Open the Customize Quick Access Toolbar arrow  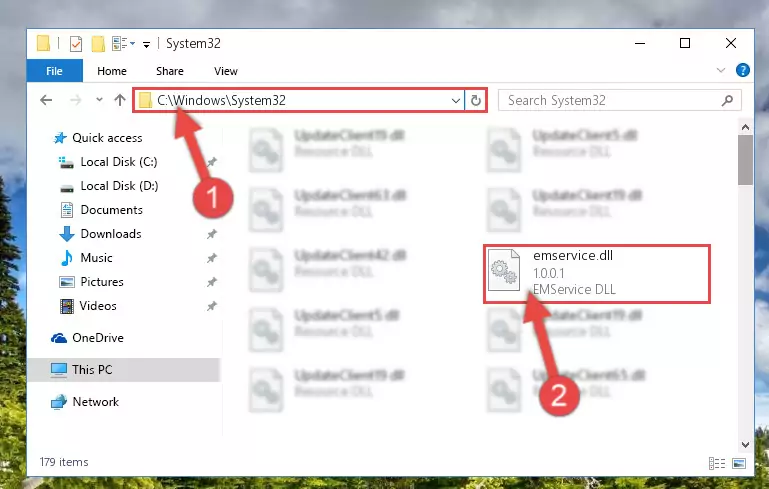click(x=146, y=45)
